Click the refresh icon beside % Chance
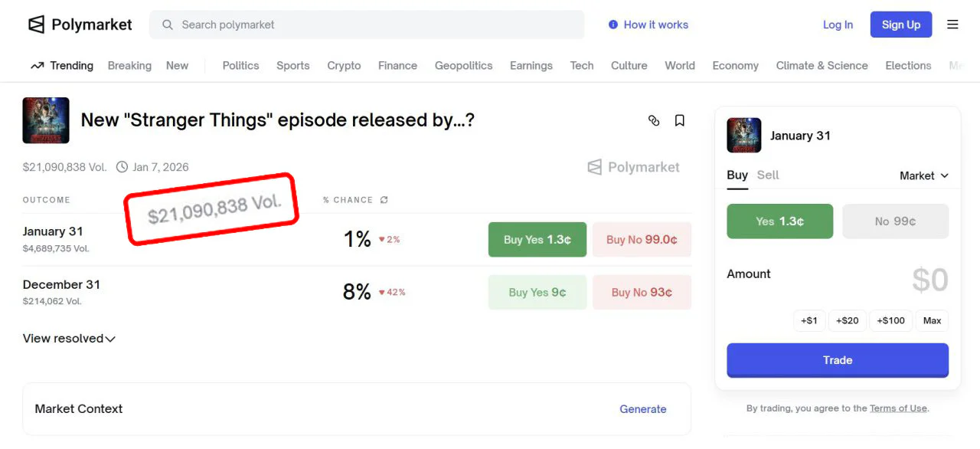 384,200
